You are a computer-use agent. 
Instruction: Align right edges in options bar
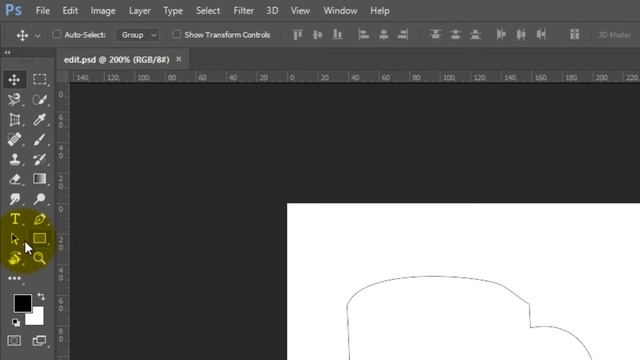403,35
